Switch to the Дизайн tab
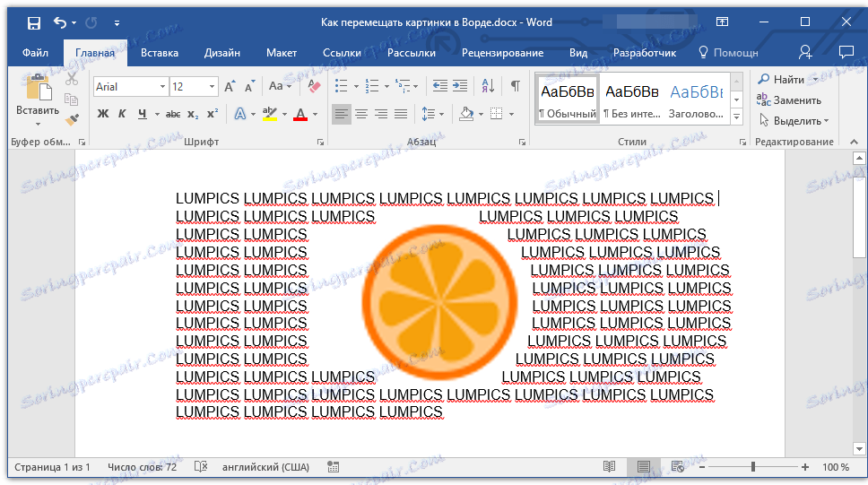 [x=222, y=53]
